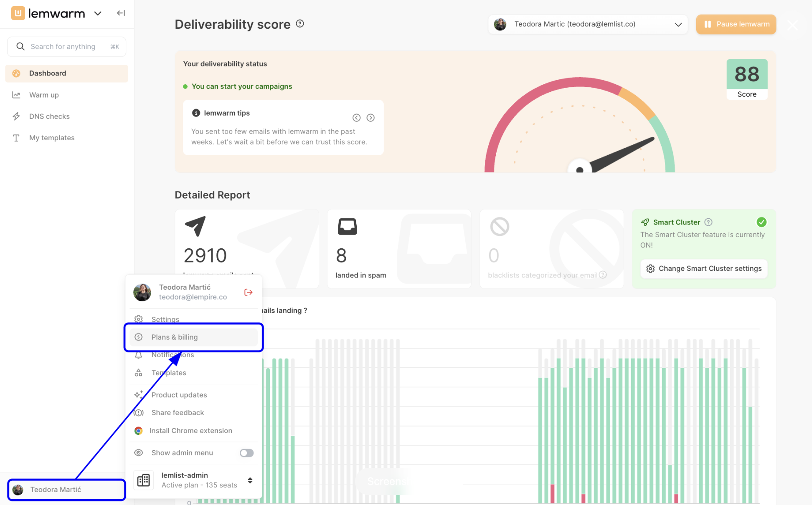Choose Share feedback in the user menu

178,413
